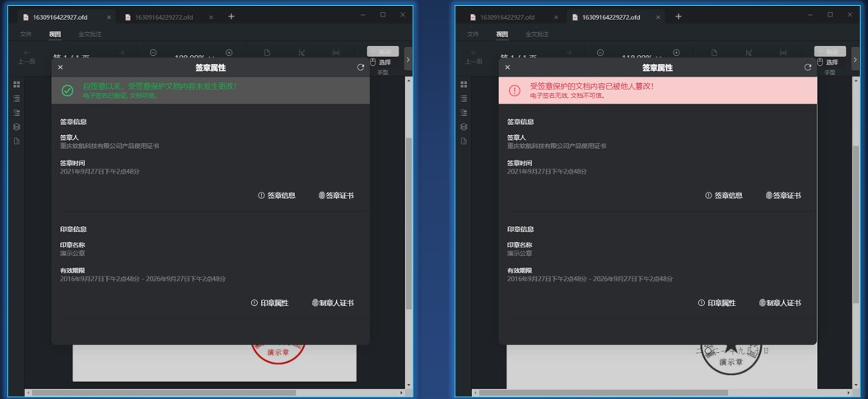Image resolution: width=868 pixels, height=399 pixels.
Task: Open thumbnails panel icon in right window sidebar
Action: pyautogui.click(x=464, y=85)
